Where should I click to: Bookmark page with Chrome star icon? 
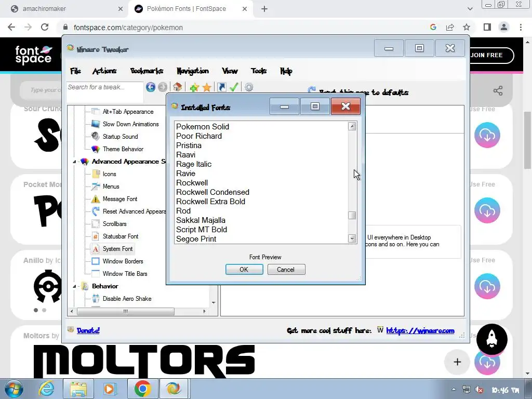467,27
